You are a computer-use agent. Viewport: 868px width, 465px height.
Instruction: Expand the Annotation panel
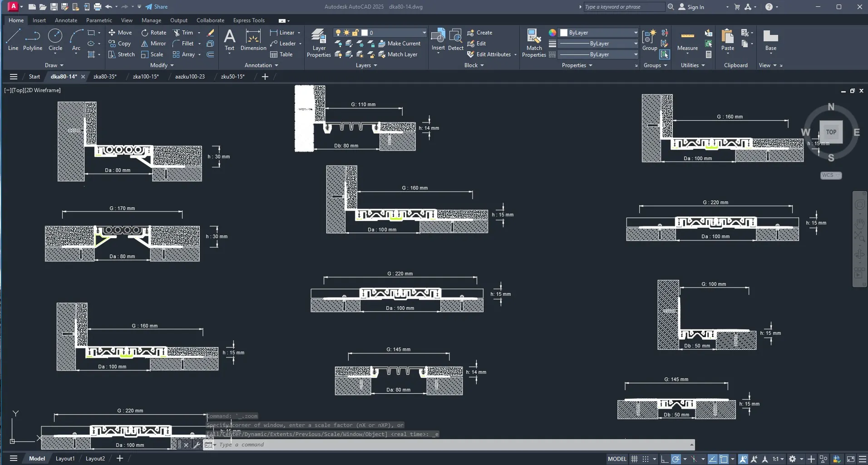click(261, 65)
